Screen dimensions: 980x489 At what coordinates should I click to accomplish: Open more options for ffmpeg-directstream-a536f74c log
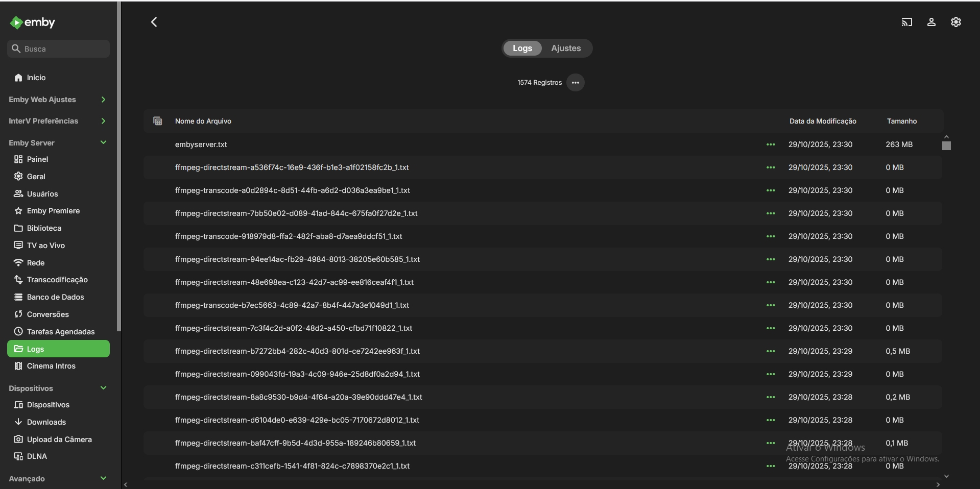pos(771,167)
